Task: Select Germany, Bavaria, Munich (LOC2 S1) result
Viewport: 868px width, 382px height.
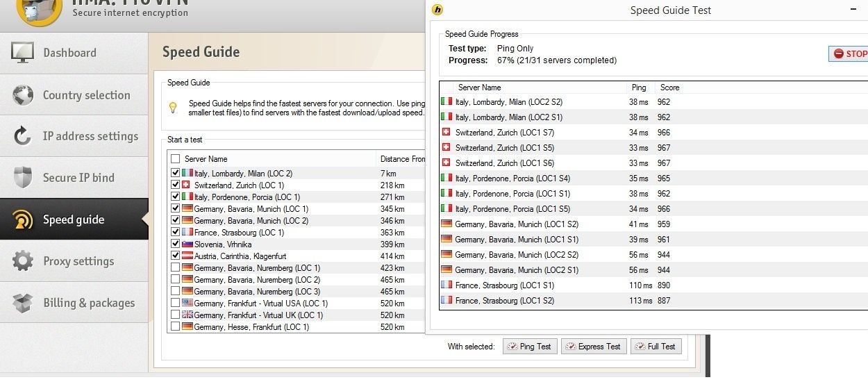Action: (653, 269)
